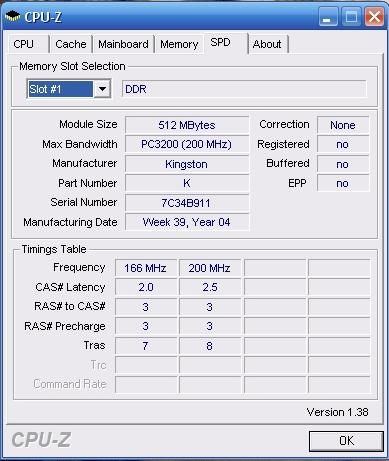Click the Correction value None
This screenshot has width=389, height=461.
pyautogui.click(x=343, y=125)
